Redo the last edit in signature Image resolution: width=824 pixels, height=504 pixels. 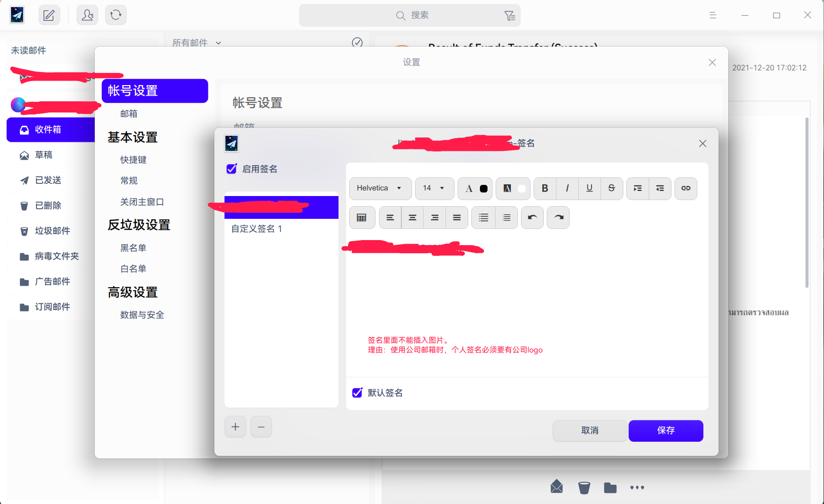558,218
